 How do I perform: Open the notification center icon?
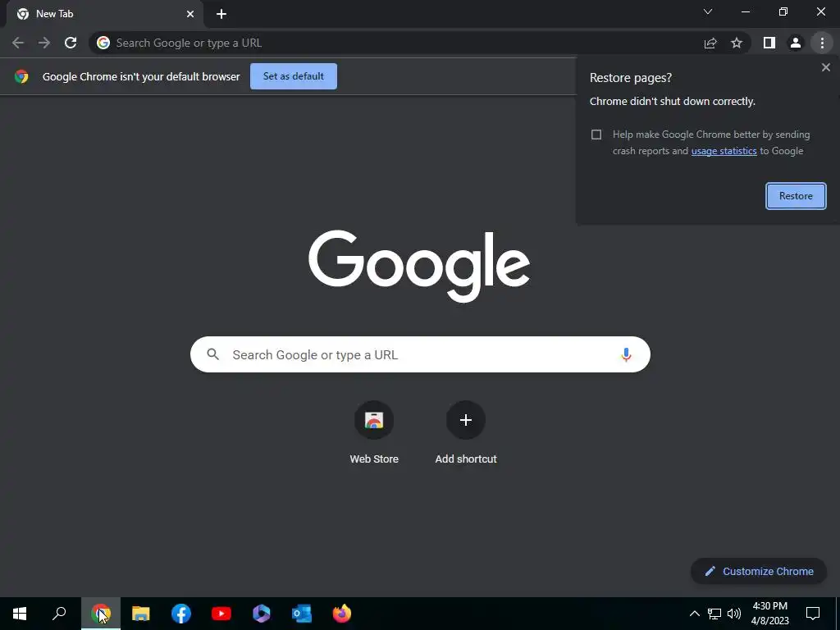pyautogui.click(x=813, y=614)
